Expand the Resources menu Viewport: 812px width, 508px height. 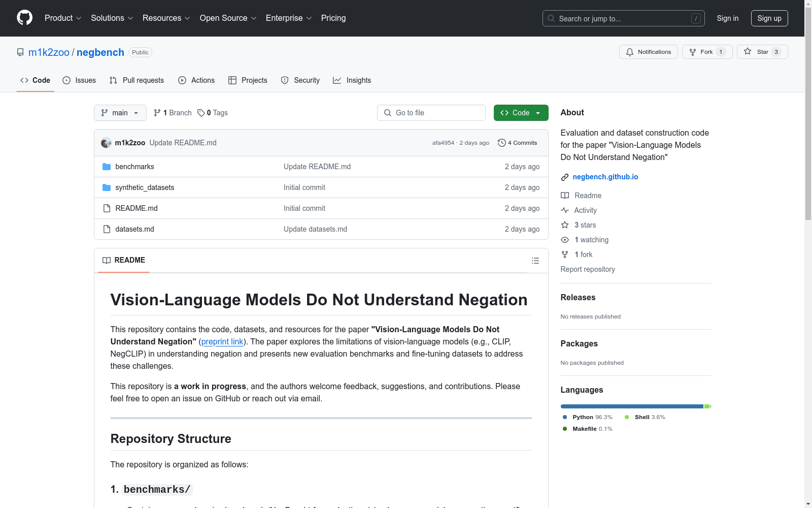coord(166,18)
